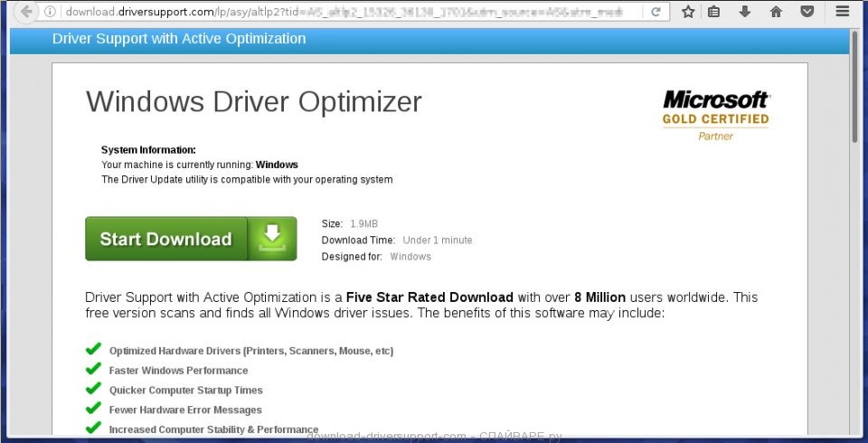Click the Start Download button
Screen dimensions: 868x443
165,239
